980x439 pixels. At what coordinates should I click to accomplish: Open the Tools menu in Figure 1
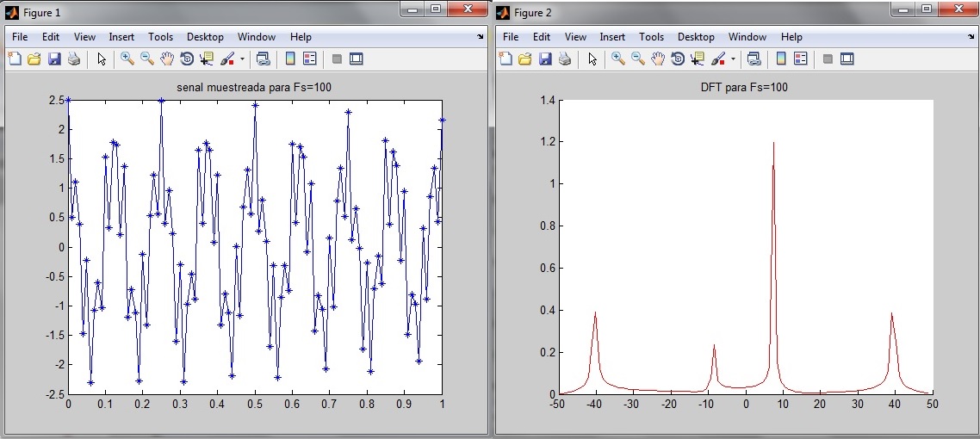(160, 37)
